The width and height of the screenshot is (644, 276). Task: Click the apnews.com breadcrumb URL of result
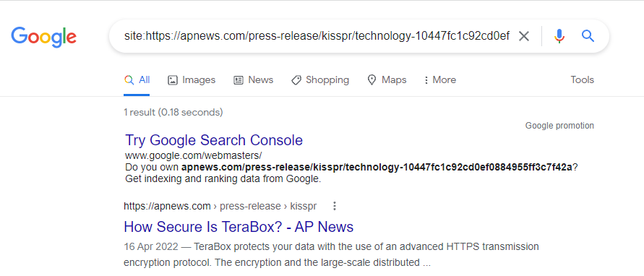[x=220, y=206]
